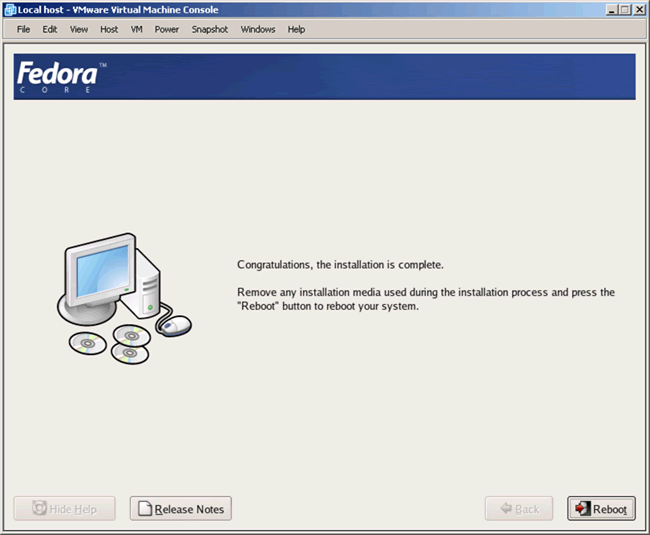Open the Power menu
Screen dimensions: 650x535
(x=167, y=29)
